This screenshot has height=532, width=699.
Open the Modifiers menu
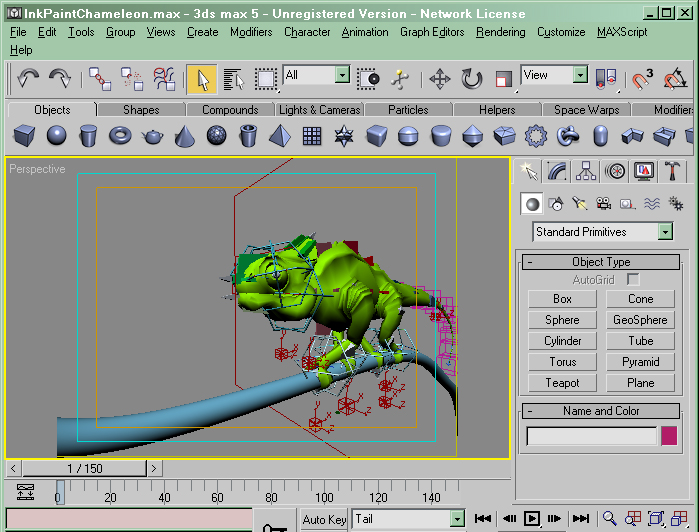(x=250, y=32)
